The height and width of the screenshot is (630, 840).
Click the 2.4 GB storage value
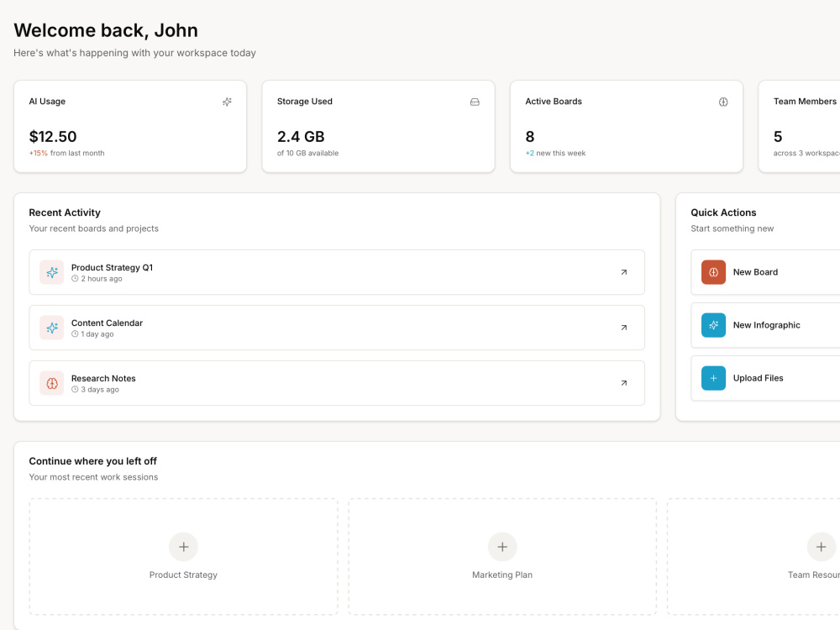(x=301, y=137)
